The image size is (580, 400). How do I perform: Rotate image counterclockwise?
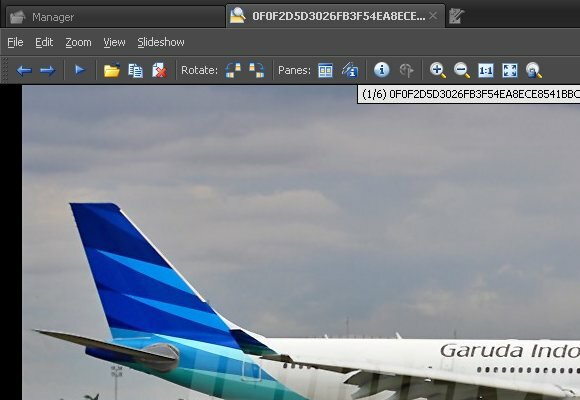point(233,70)
